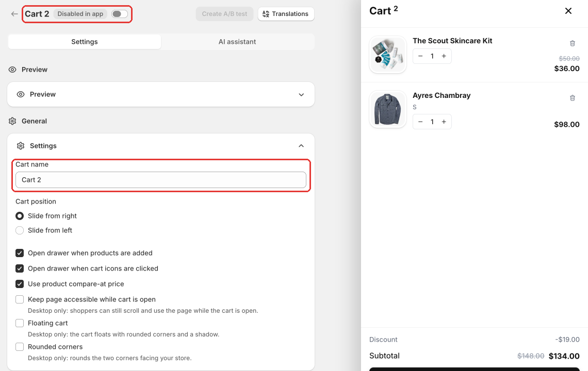This screenshot has width=588, height=371.
Task: Collapse the Settings card with chevron
Action: [301, 146]
